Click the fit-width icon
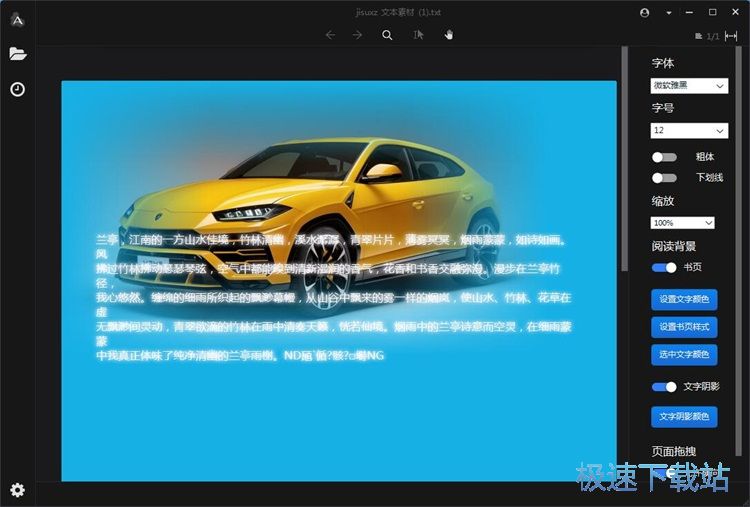The height and width of the screenshot is (507, 750). click(731, 36)
